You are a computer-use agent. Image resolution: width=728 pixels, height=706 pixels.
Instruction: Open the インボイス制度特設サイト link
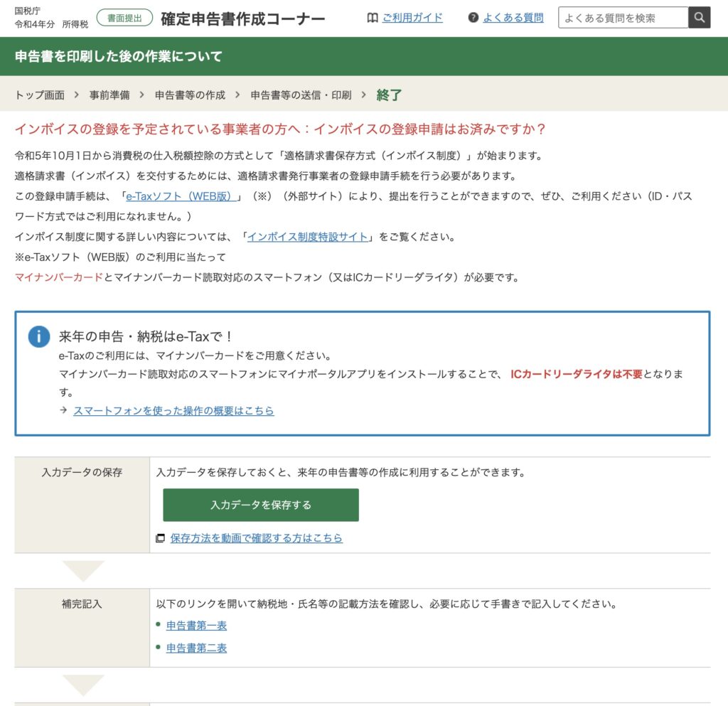tap(308, 237)
